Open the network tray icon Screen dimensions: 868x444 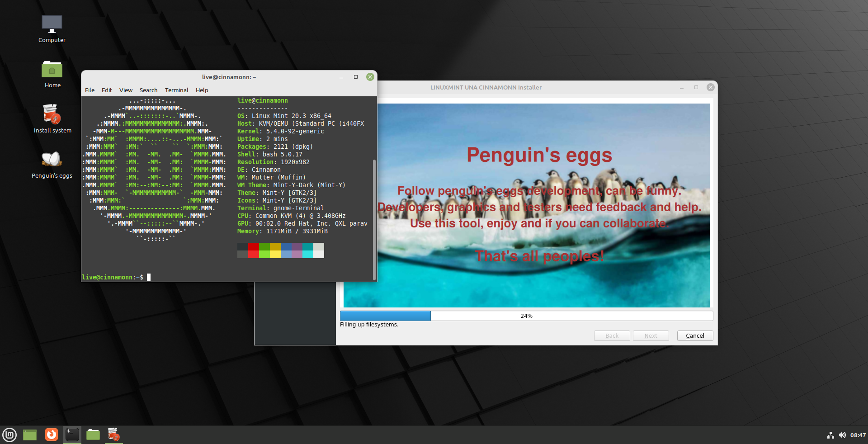click(830, 435)
